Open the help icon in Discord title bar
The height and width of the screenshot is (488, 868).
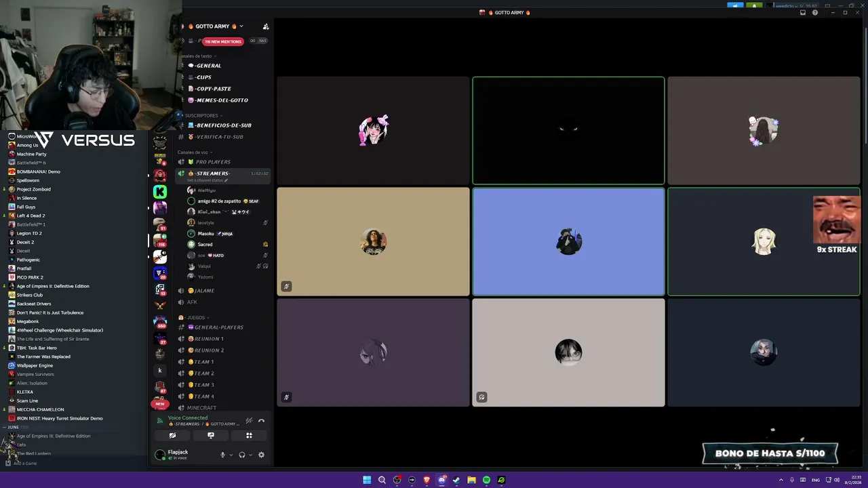click(x=815, y=12)
